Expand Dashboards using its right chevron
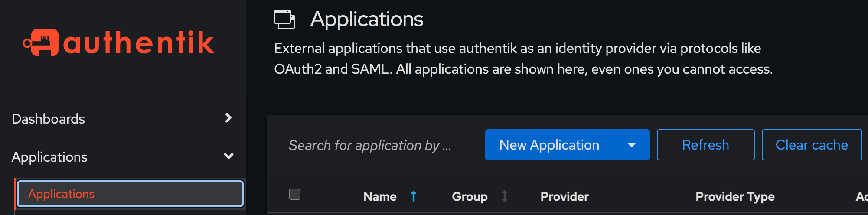 pos(228,118)
